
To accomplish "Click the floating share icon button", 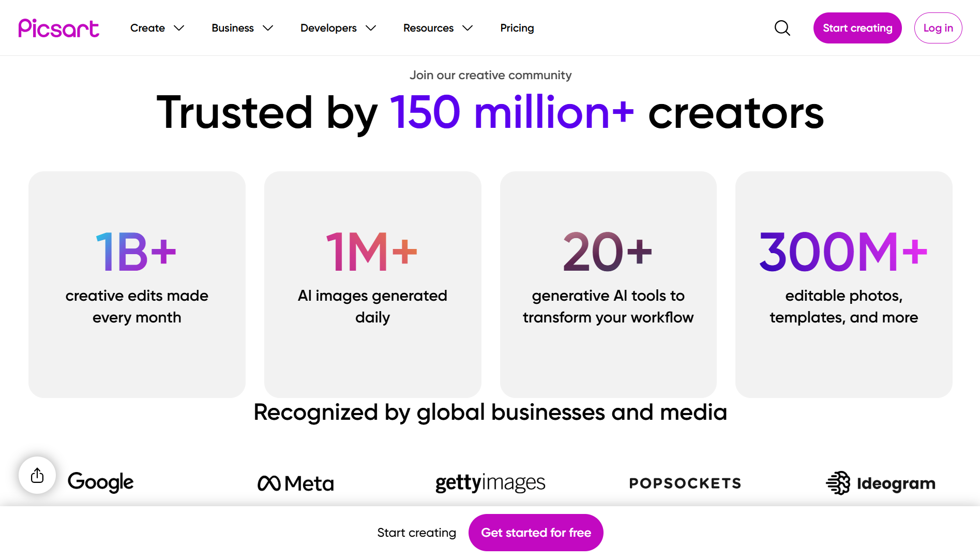I will click(x=37, y=475).
